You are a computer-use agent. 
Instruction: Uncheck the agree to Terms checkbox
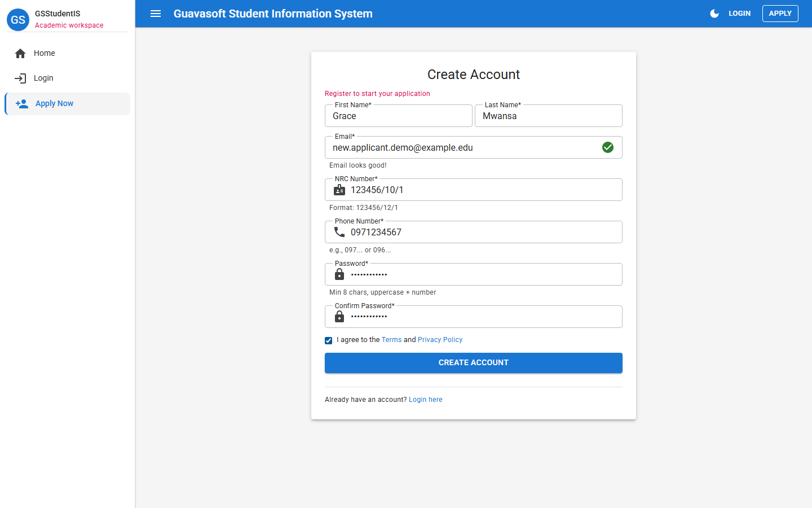click(x=328, y=340)
